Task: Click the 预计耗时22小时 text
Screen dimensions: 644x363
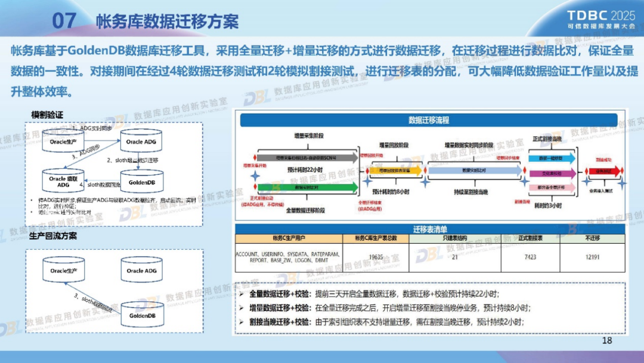Action: coord(305,170)
